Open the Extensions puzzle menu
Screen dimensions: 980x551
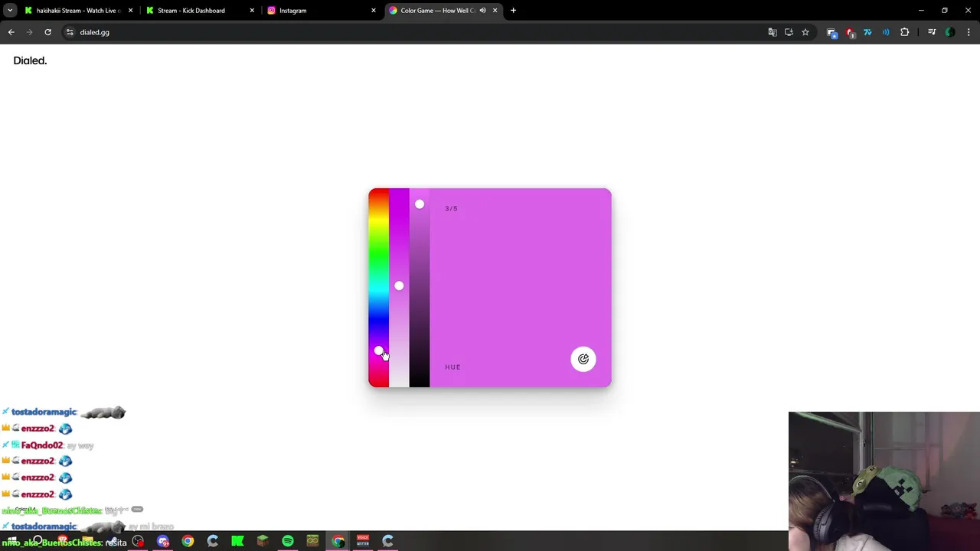[905, 32]
